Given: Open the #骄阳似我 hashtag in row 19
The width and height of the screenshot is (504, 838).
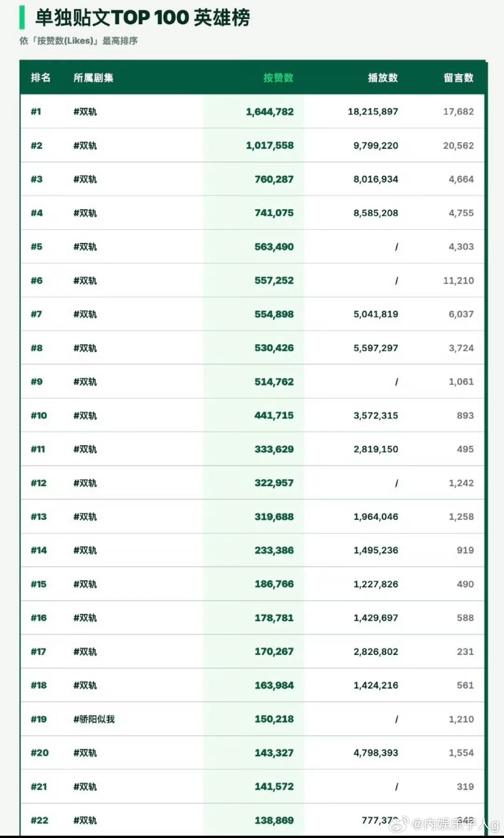Looking at the screenshot, I should pyautogui.click(x=94, y=719).
